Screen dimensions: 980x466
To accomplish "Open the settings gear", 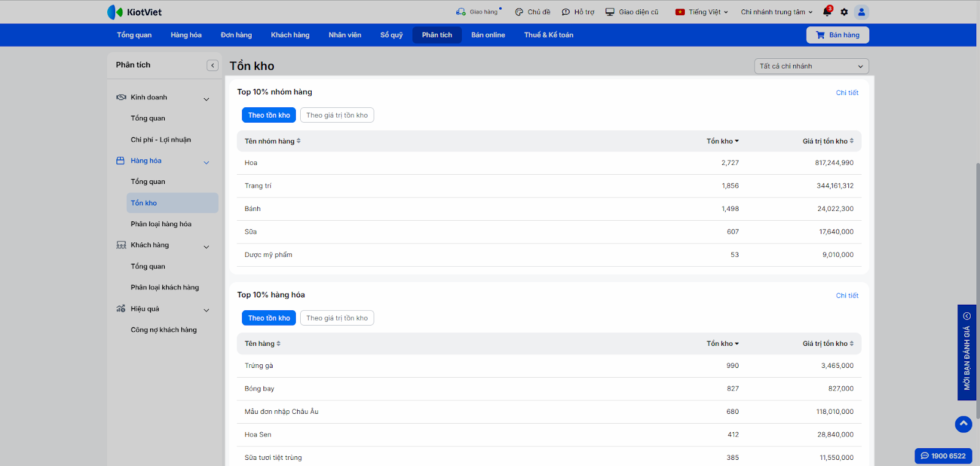I will 844,12.
